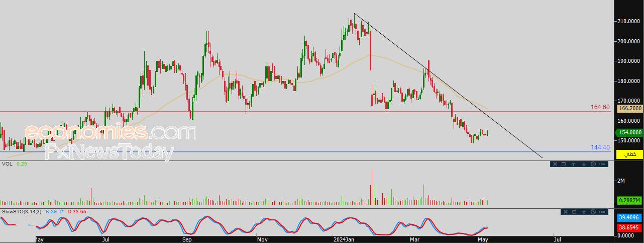
Task: Close the VOL indicator panel
Action: pos(555,164)
